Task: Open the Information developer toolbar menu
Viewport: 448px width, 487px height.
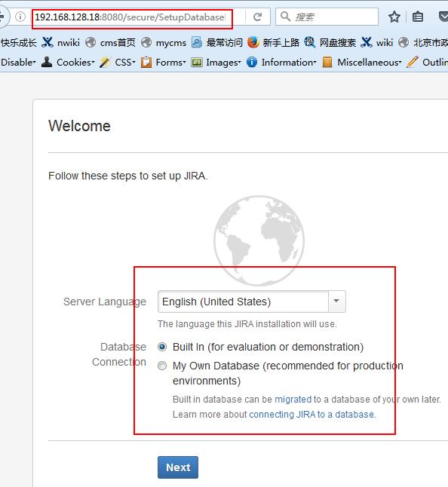Action: [x=281, y=63]
